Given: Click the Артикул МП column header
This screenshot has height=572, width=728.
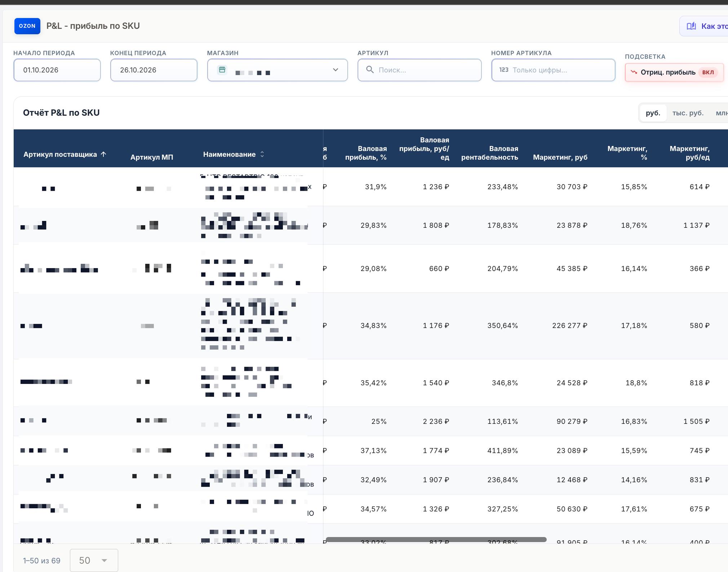Looking at the screenshot, I should pos(152,157).
